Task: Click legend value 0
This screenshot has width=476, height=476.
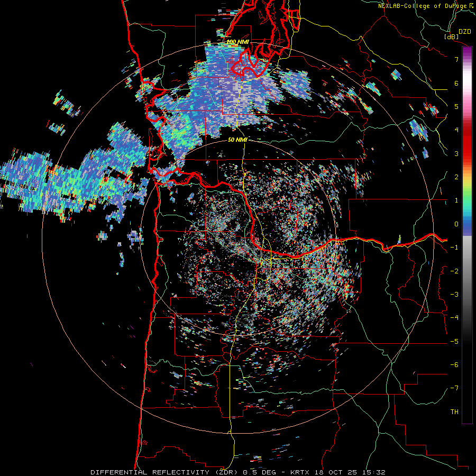Action: point(456,224)
